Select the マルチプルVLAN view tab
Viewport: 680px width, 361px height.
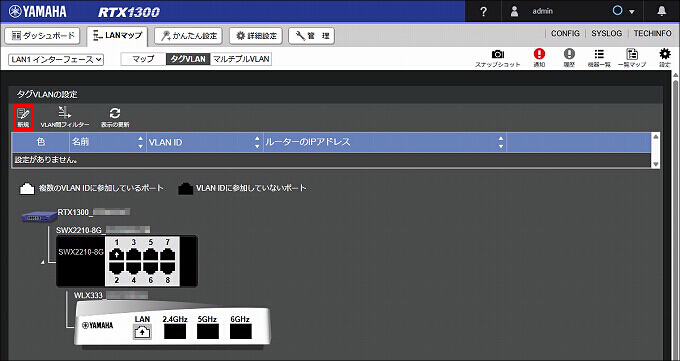pyautogui.click(x=241, y=59)
